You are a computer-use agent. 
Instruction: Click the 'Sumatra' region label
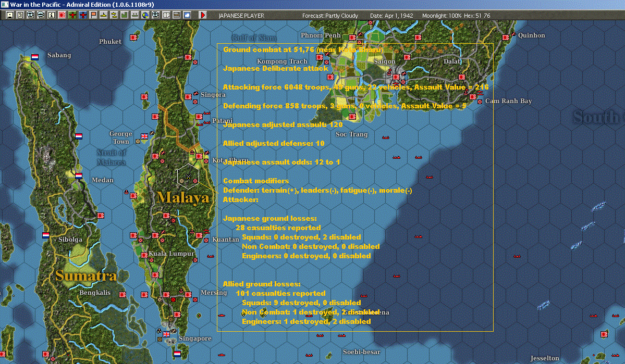(86, 275)
